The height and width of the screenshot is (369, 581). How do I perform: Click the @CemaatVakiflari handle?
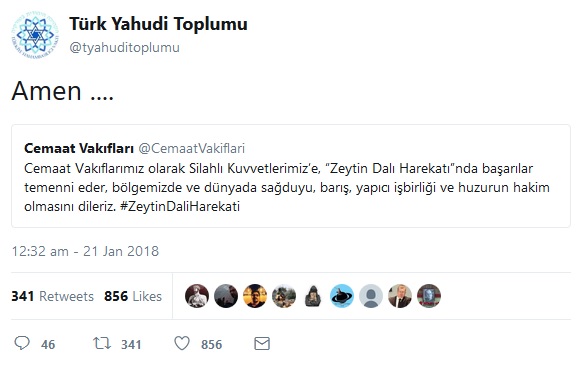click(x=192, y=149)
